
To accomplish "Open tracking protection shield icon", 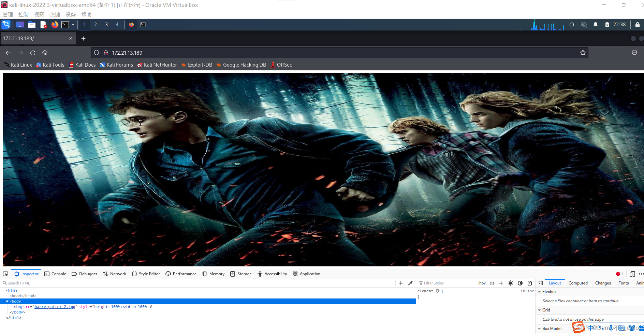I will pyautogui.click(x=97, y=53).
